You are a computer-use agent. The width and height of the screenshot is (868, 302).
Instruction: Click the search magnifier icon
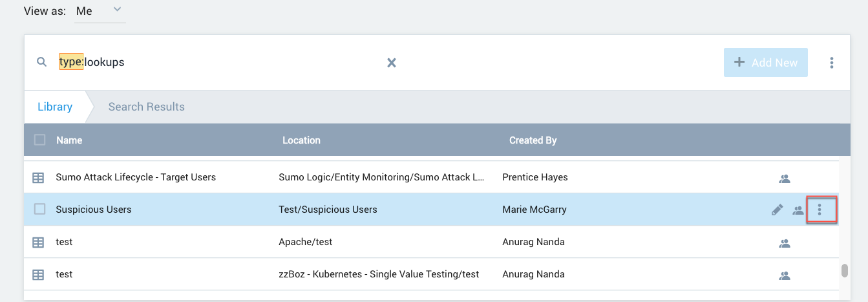(x=42, y=63)
